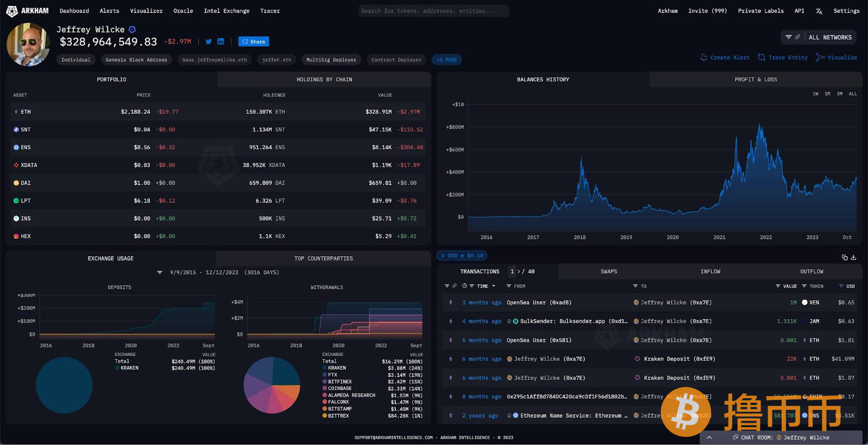The height and width of the screenshot is (445, 868).
Task: Click the filter icon next to exchange usage dates
Action: (159, 272)
